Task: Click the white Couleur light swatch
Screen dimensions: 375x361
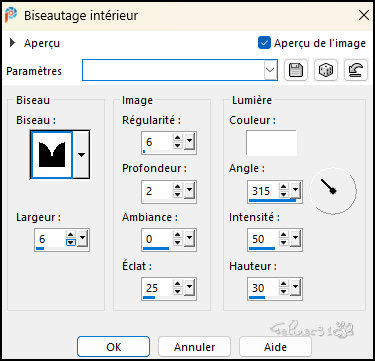Action: click(x=271, y=143)
